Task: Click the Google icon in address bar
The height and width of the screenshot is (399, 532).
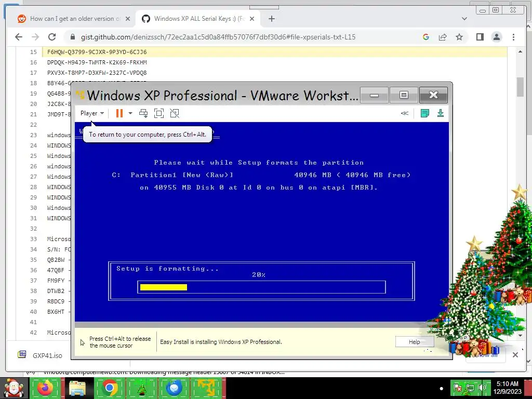Action: [426, 37]
